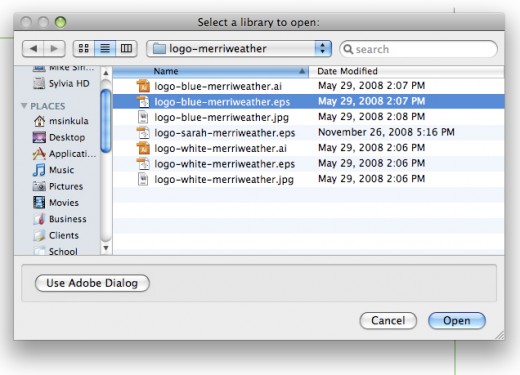Click the green zoom window button
Screen dimensions: 520x375
(60, 22)
